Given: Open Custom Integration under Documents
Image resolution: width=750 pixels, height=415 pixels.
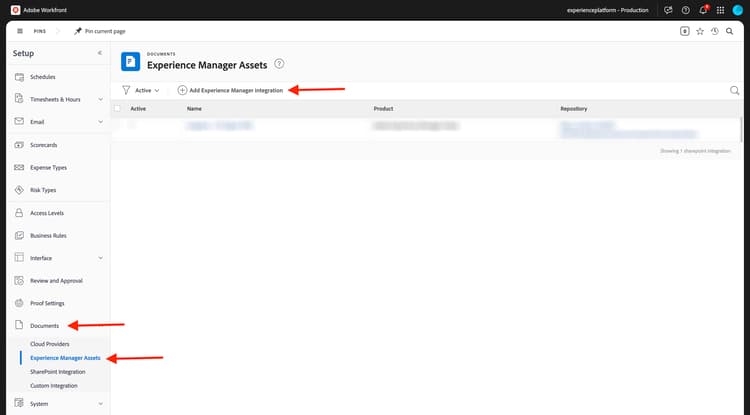Looking at the screenshot, I should pos(54,386).
